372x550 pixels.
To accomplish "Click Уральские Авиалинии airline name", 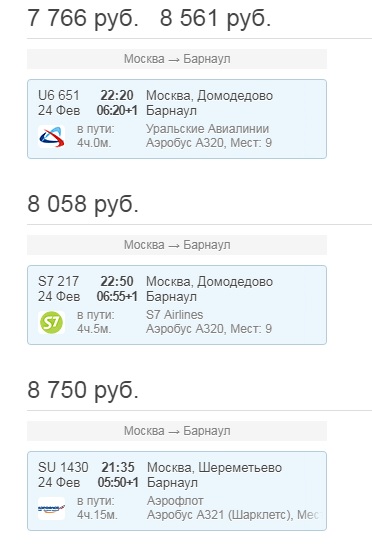I will click(x=208, y=129).
